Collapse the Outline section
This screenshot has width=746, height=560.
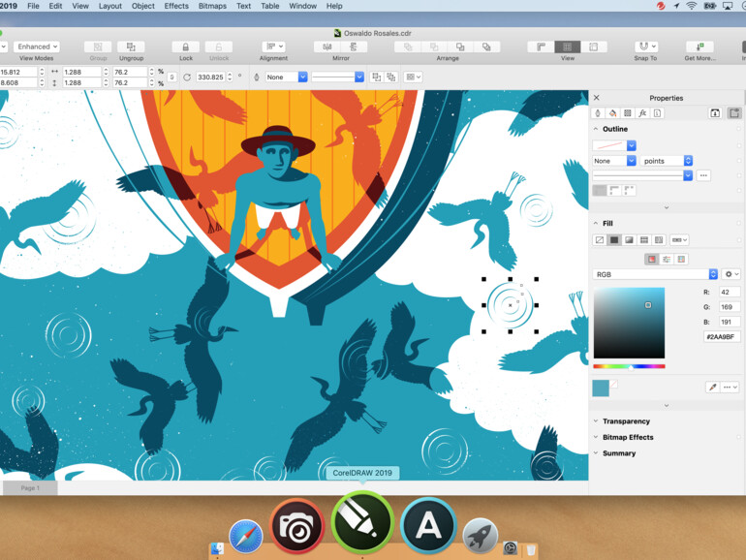[x=596, y=129]
